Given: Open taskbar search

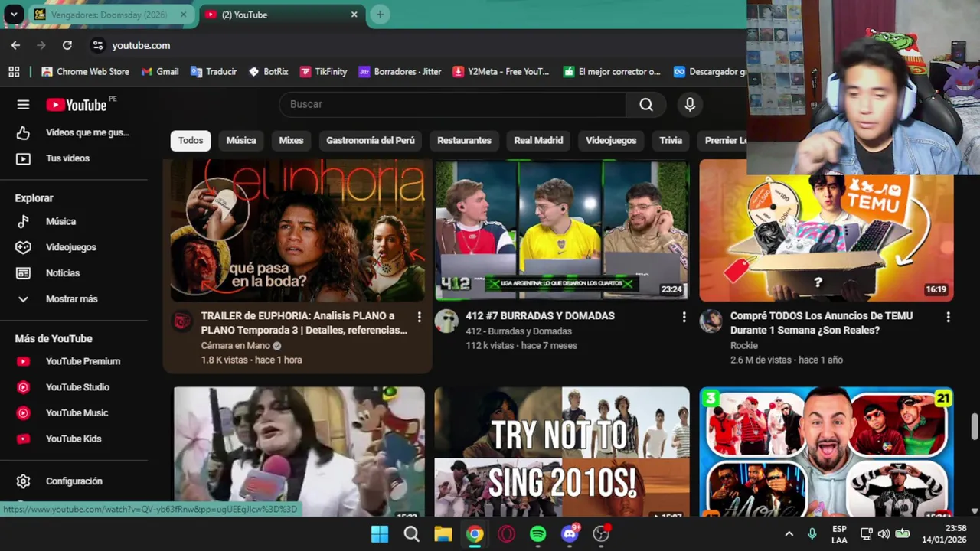Looking at the screenshot, I should (x=412, y=534).
